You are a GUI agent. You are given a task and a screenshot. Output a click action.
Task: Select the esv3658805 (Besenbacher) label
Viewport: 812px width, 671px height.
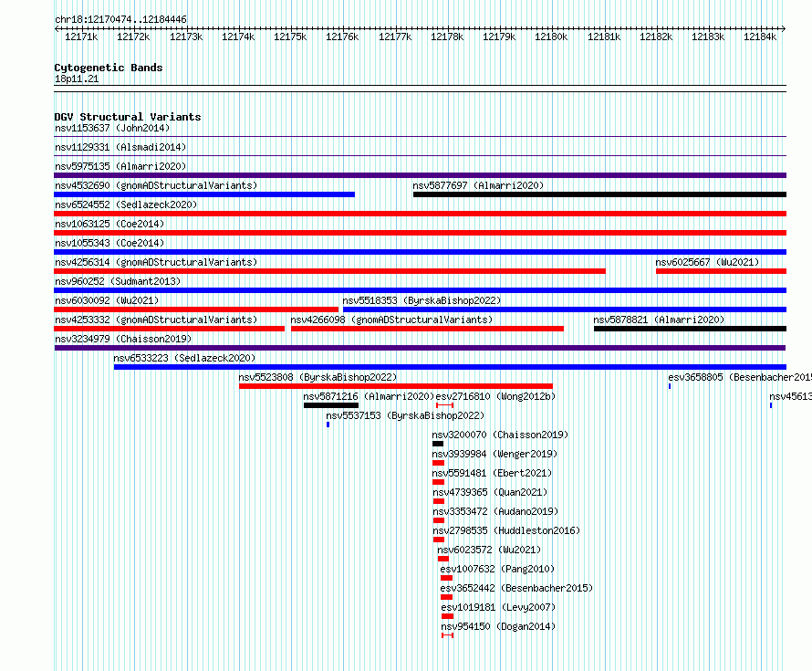[740, 377]
